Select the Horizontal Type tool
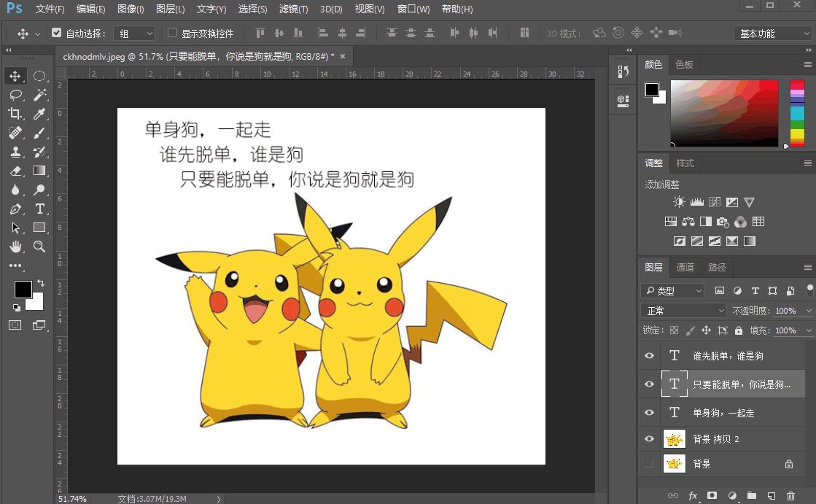The image size is (816, 504). (39, 209)
